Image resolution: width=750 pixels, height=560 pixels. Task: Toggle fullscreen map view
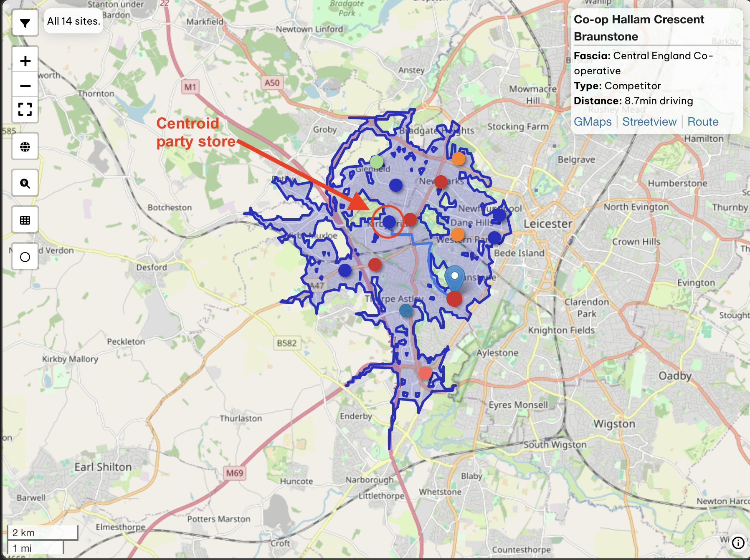pyautogui.click(x=25, y=109)
